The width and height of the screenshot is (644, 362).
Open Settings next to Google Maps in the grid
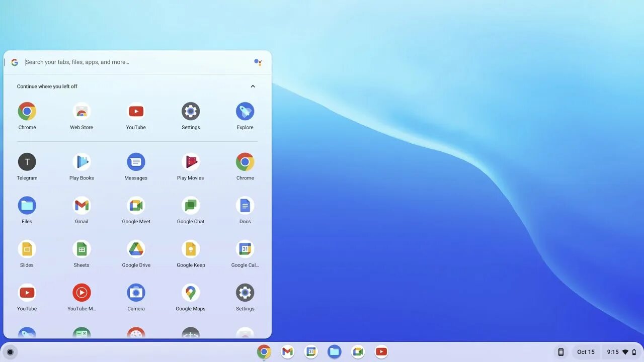pyautogui.click(x=245, y=293)
